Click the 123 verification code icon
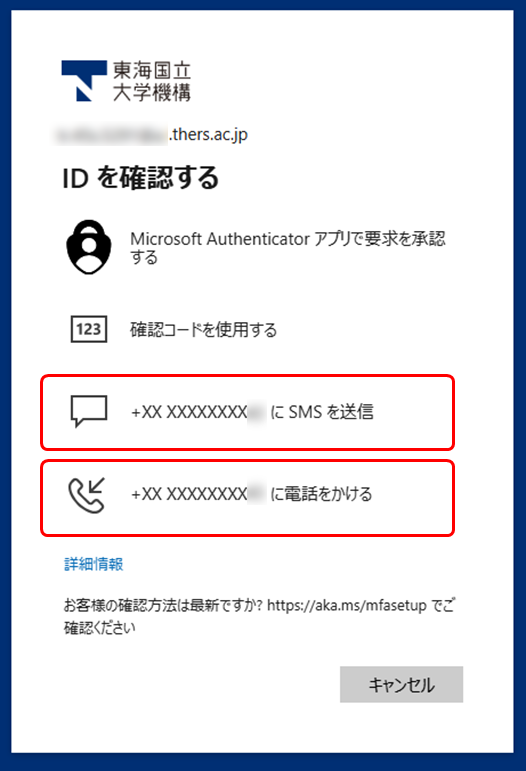Screen dimensions: 526x771 click(88, 329)
